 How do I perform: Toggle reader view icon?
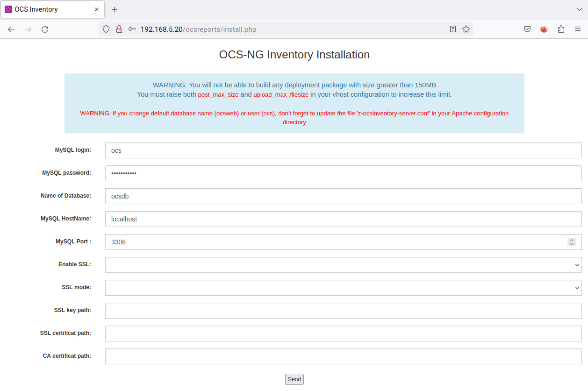(453, 29)
